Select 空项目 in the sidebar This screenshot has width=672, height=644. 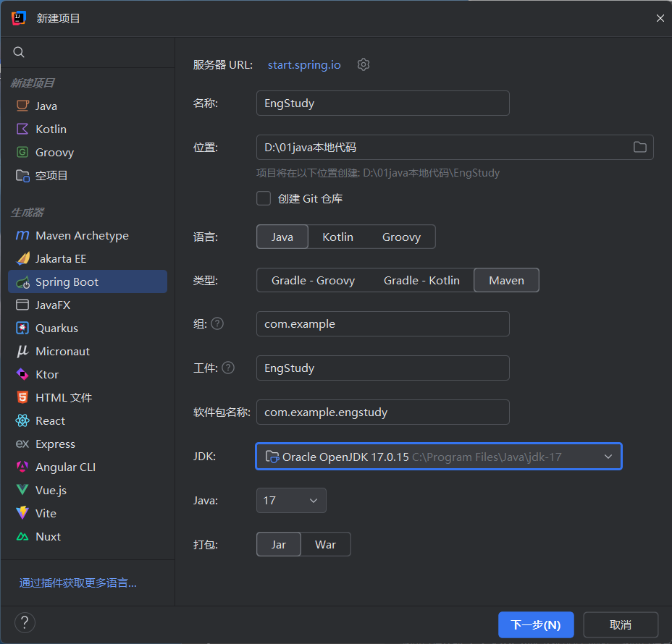(x=88, y=176)
